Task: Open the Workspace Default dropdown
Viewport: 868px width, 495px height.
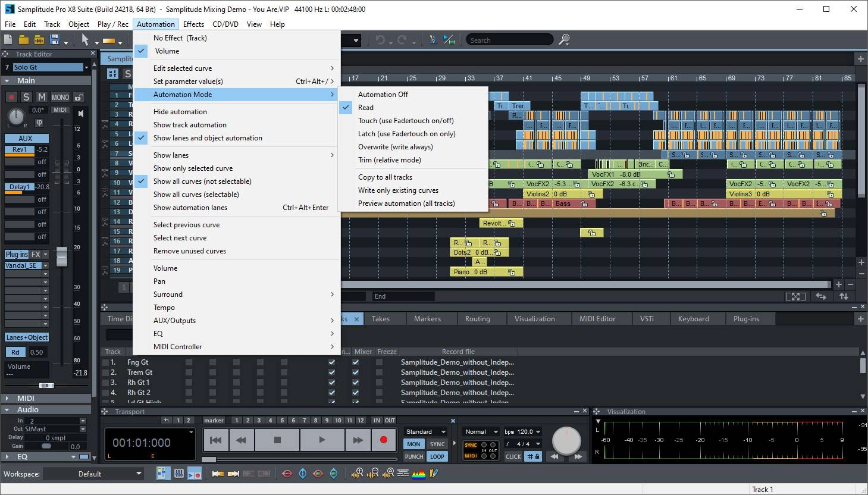Action: (94, 474)
